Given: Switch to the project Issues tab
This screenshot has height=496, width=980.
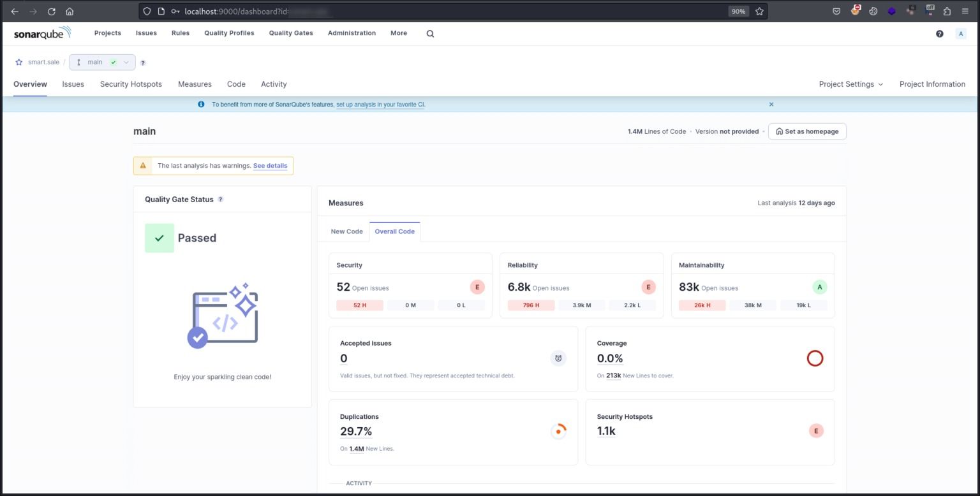Looking at the screenshot, I should (x=73, y=84).
